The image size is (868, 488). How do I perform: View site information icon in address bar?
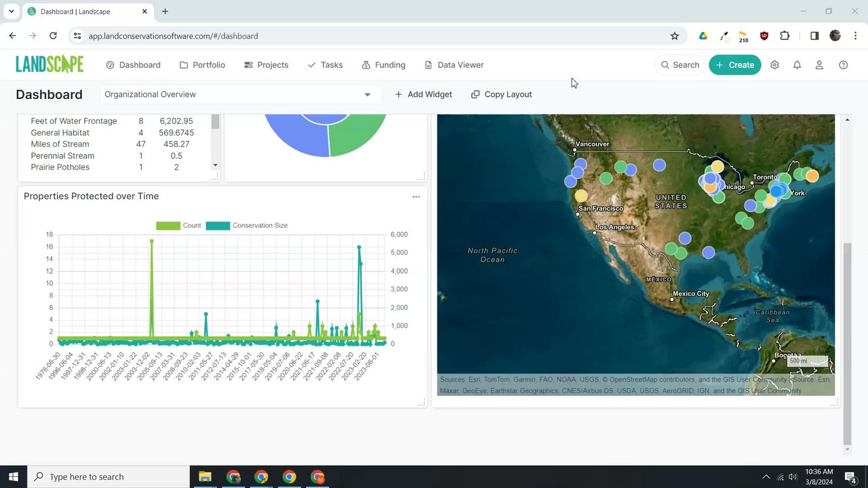point(77,36)
